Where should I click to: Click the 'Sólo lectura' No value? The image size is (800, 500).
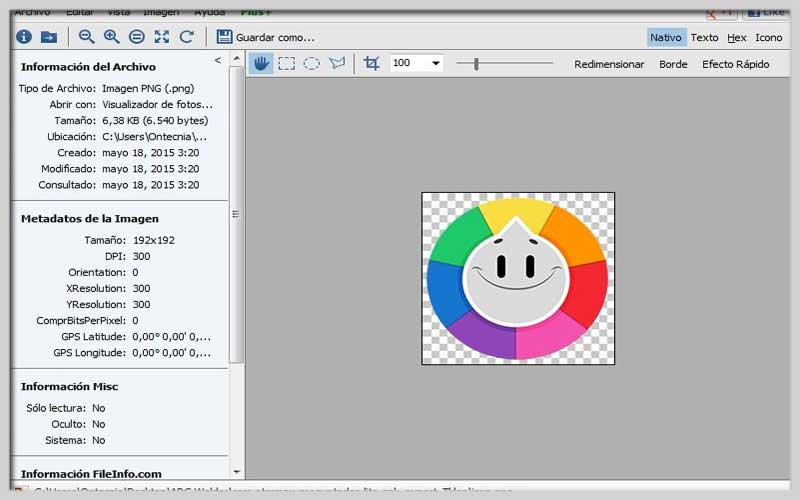[98, 408]
